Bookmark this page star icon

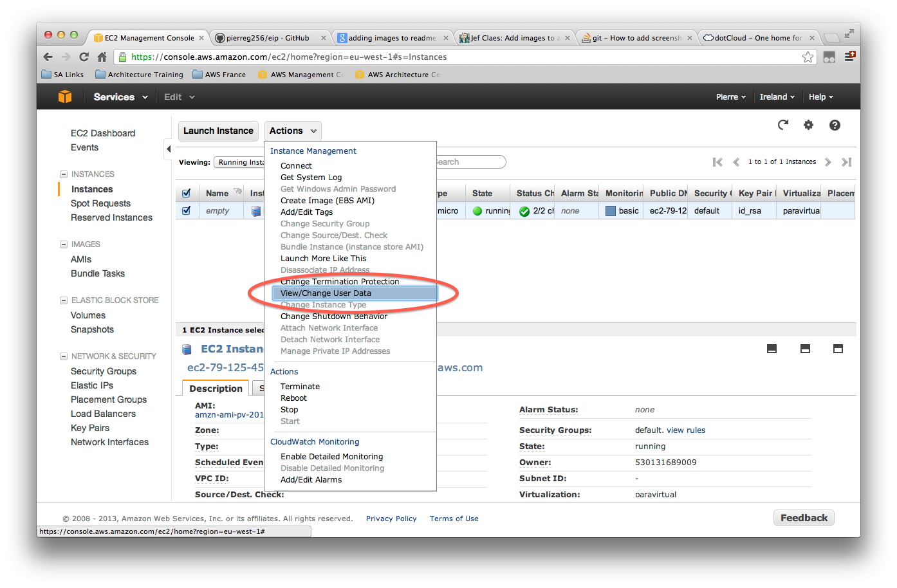808,57
